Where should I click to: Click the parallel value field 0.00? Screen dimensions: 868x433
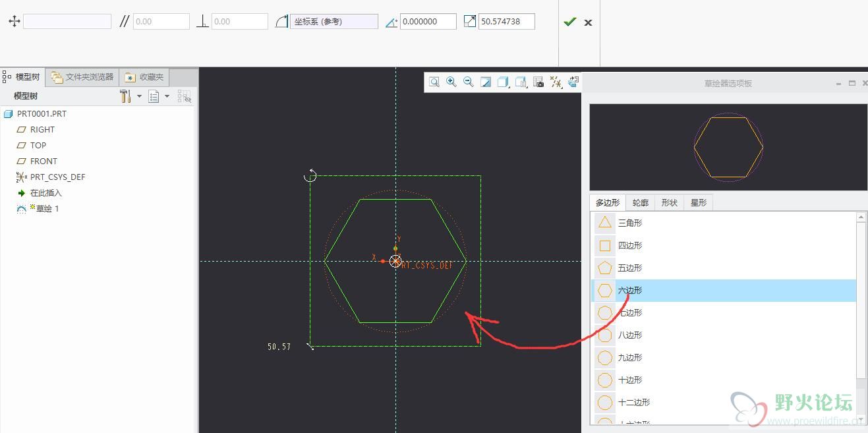point(161,22)
